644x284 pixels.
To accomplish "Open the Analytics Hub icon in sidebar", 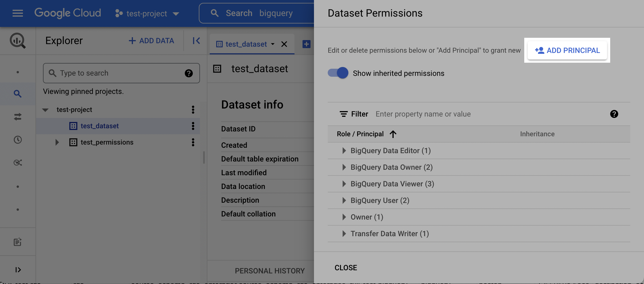I will point(18,163).
